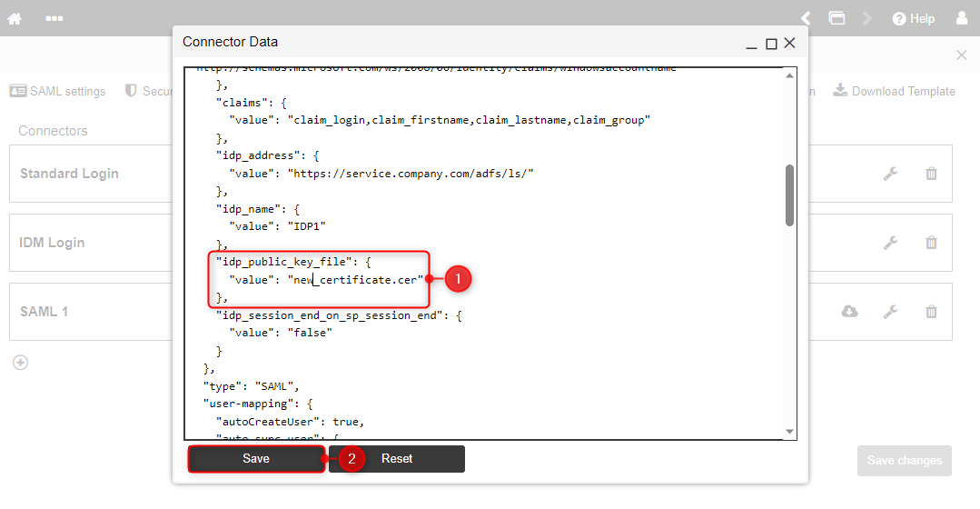Add a new connector with plus icon
Viewport: 980px width, 509px height.
point(21,363)
